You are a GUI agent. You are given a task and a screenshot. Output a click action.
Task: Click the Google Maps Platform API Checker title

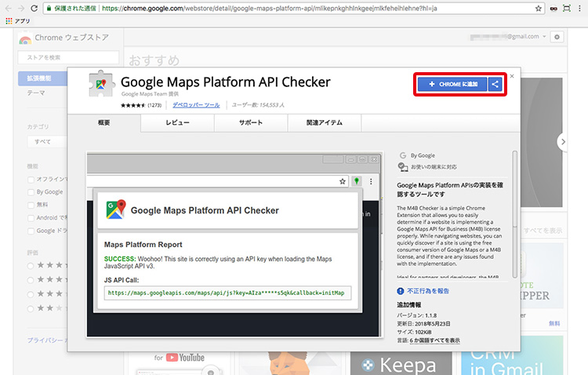(225, 82)
